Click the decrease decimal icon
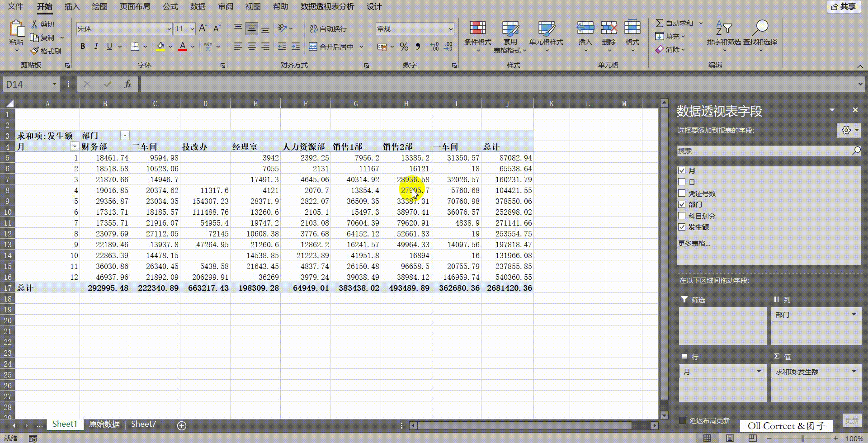Image resolution: width=868 pixels, height=443 pixels. coord(448,47)
